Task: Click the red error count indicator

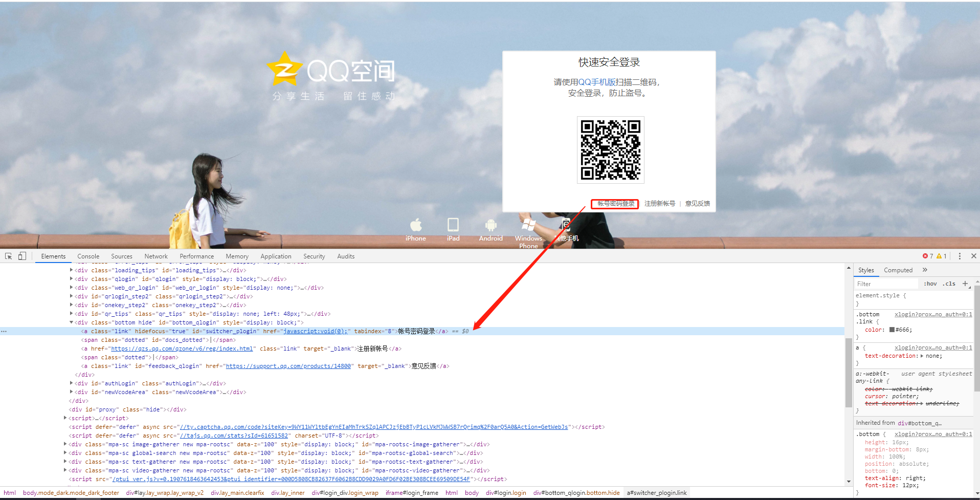Action: [928, 256]
